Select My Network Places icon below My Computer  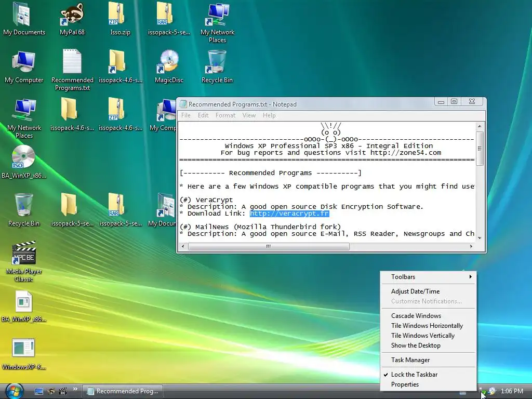tap(24, 118)
